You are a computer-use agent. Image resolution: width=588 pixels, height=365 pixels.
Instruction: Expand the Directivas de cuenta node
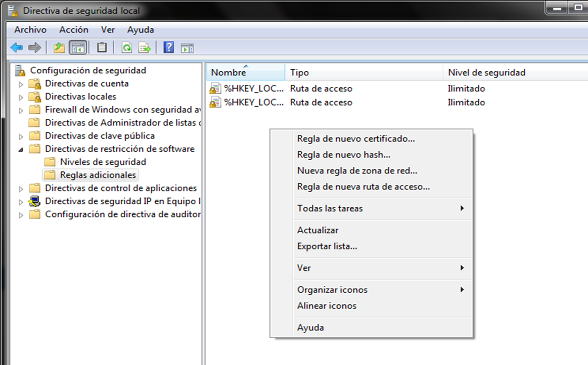(x=21, y=84)
